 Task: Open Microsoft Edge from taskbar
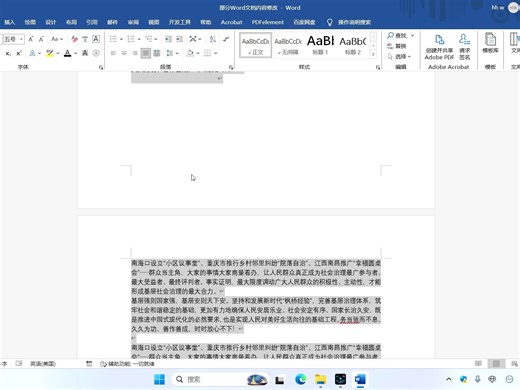pyautogui.click(x=300, y=379)
